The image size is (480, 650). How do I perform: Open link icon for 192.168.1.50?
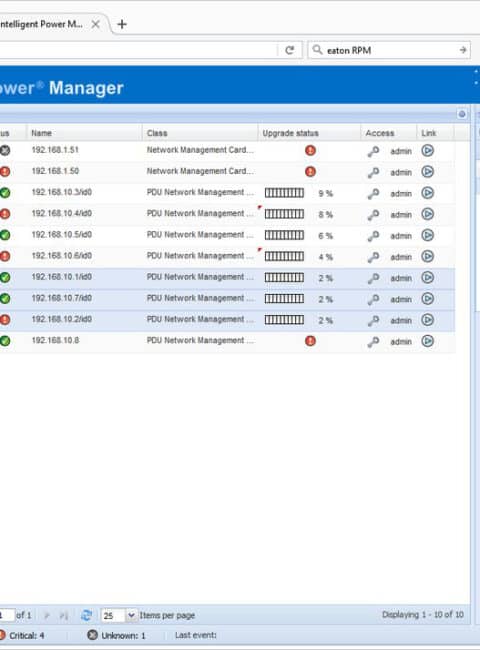coord(427,172)
